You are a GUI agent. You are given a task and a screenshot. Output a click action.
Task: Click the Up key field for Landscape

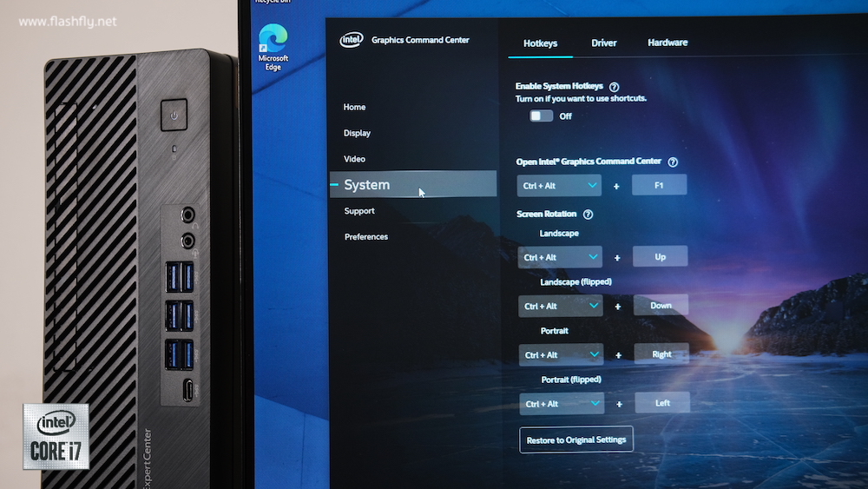pos(661,256)
